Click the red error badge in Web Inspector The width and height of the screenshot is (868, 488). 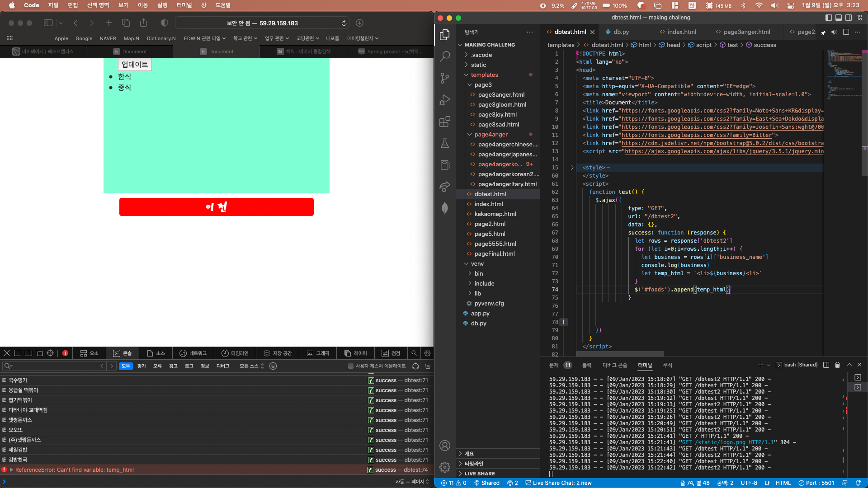65,353
